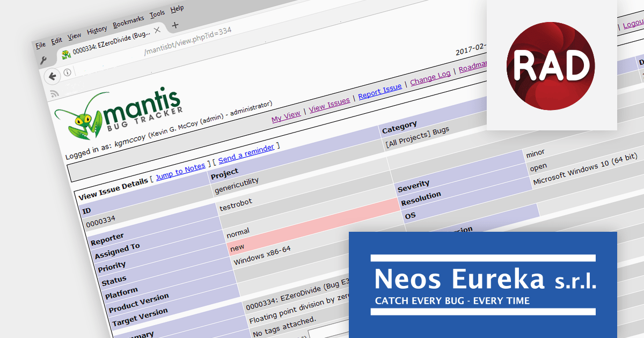This screenshot has width=644, height=338.
Task: Open the History menu
Action: pos(97,30)
